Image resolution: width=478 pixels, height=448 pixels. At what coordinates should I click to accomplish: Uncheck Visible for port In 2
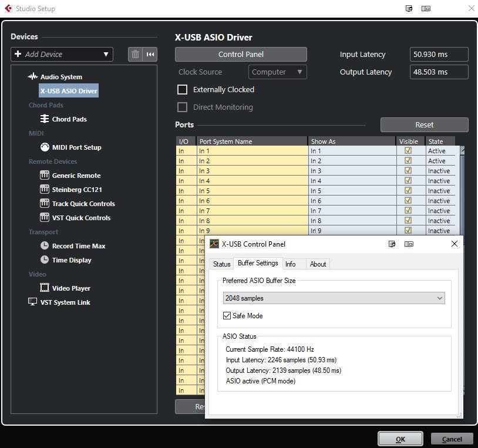coord(408,161)
